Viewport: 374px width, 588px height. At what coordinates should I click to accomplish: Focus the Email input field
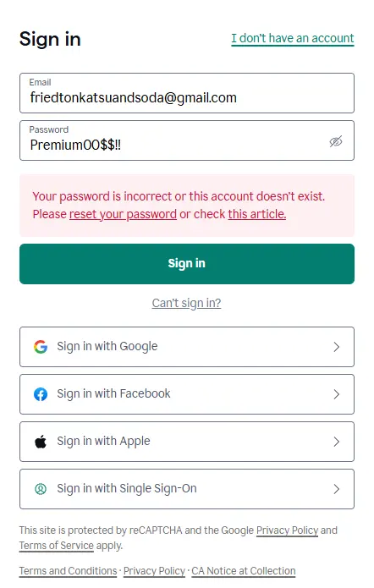[187, 93]
